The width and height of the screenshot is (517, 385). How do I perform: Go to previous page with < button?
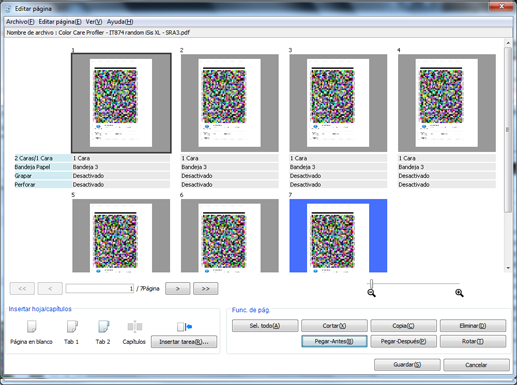point(50,289)
